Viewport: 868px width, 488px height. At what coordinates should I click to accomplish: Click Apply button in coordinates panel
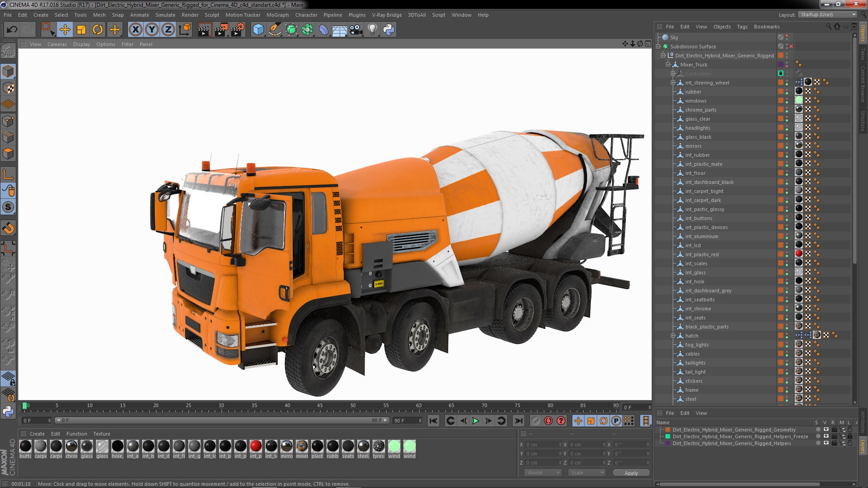pyautogui.click(x=631, y=473)
